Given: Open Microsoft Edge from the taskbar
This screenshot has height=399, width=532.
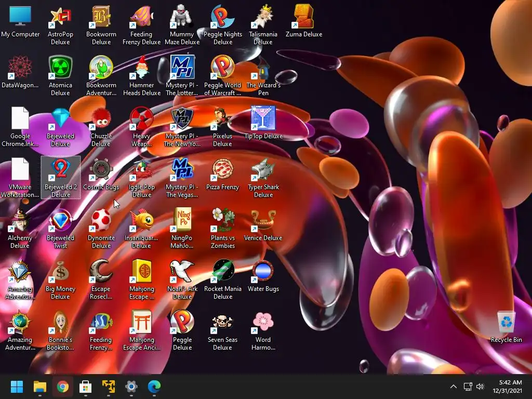Looking at the screenshot, I should [x=154, y=387].
